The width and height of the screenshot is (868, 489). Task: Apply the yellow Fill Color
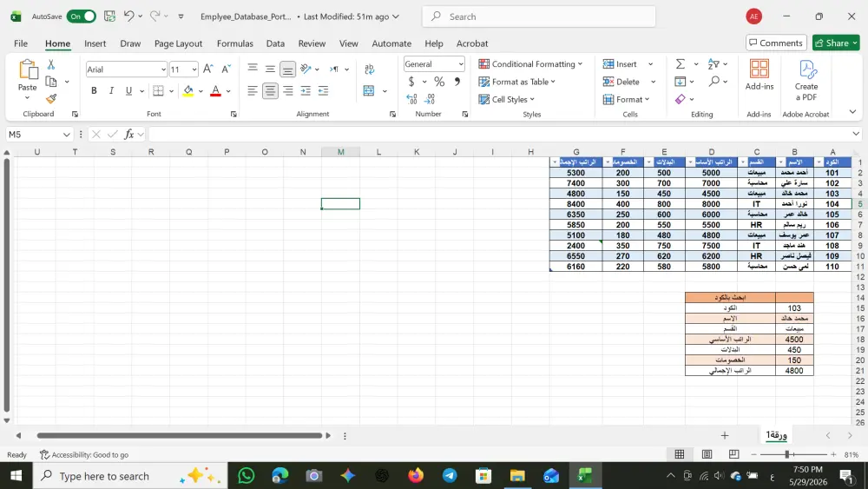click(188, 91)
